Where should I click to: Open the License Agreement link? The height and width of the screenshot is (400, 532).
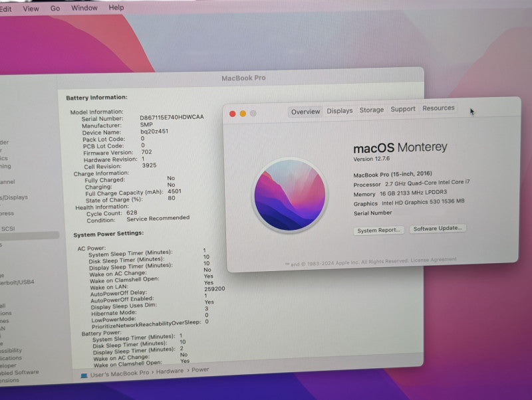434,260
